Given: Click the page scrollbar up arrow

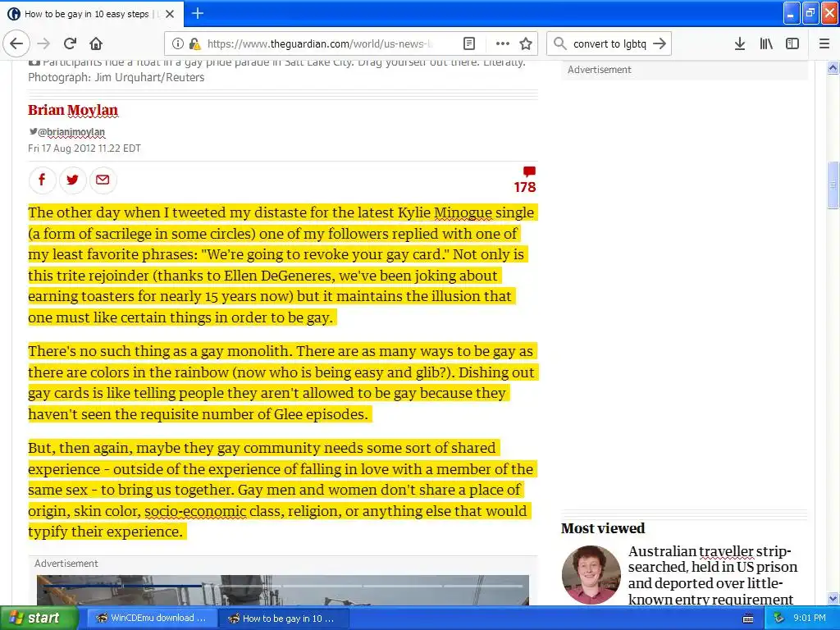Looking at the screenshot, I should [833, 67].
